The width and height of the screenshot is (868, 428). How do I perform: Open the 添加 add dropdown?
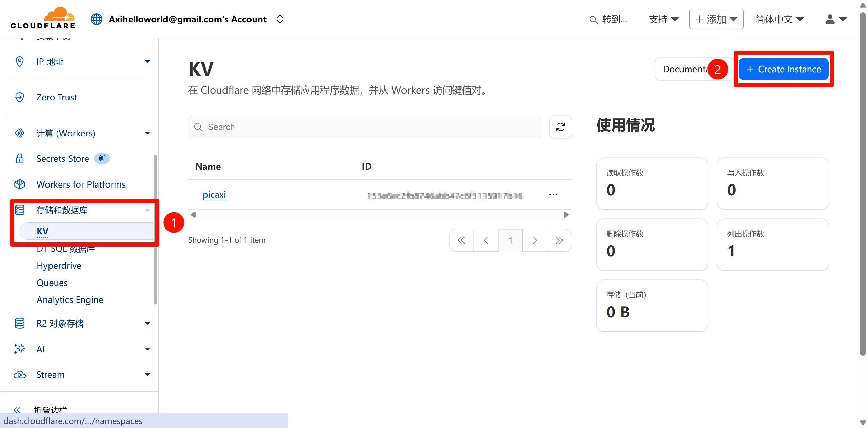click(x=716, y=19)
